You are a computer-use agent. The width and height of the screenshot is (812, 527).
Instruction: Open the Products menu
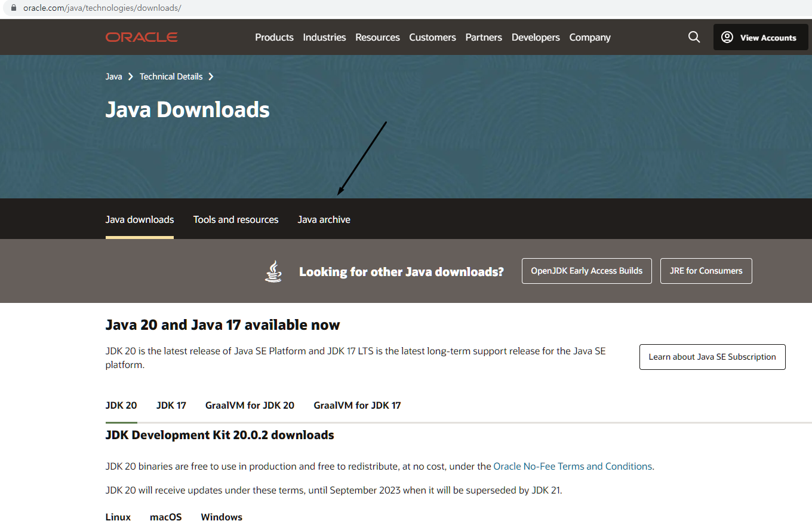pyautogui.click(x=274, y=37)
